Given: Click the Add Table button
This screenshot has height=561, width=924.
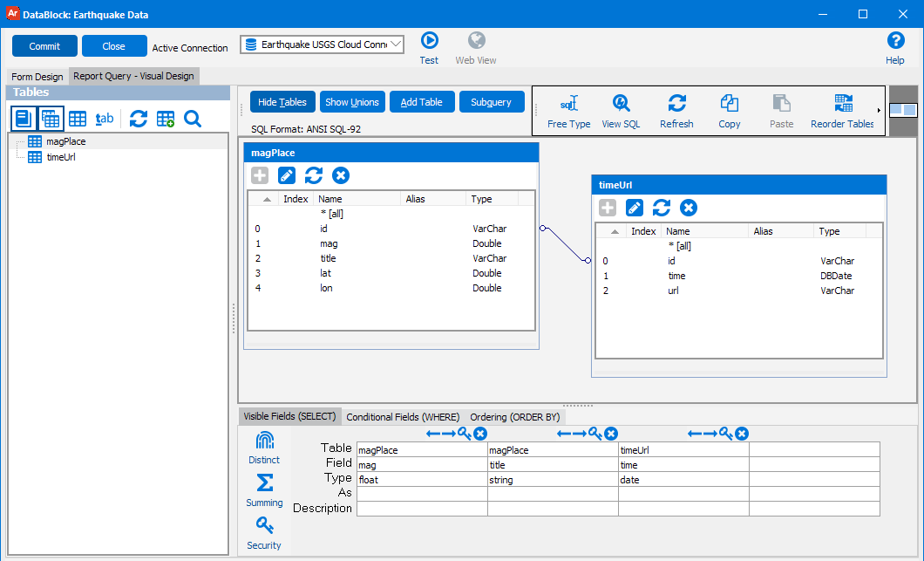Looking at the screenshot, I should coord(422,102).
